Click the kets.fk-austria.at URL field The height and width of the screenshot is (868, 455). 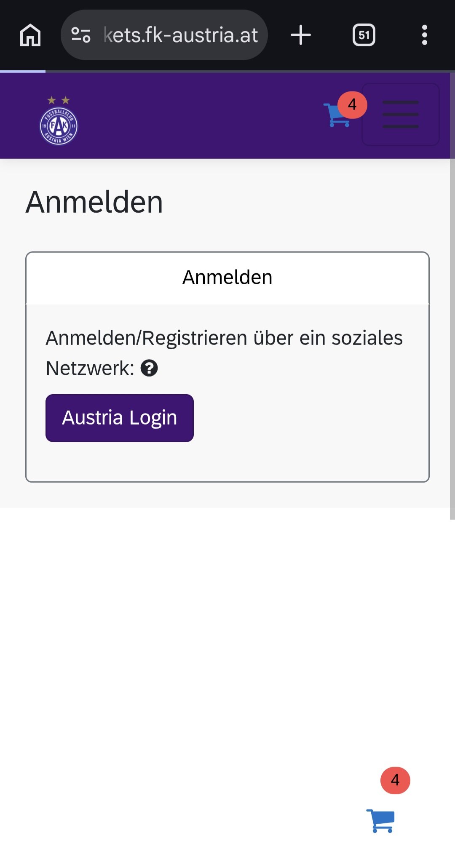tap(180, 35)
